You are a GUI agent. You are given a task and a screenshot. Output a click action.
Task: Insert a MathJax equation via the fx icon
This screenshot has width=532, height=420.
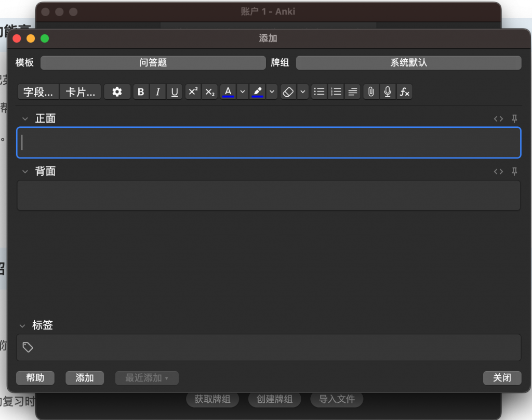pos(404,91)
